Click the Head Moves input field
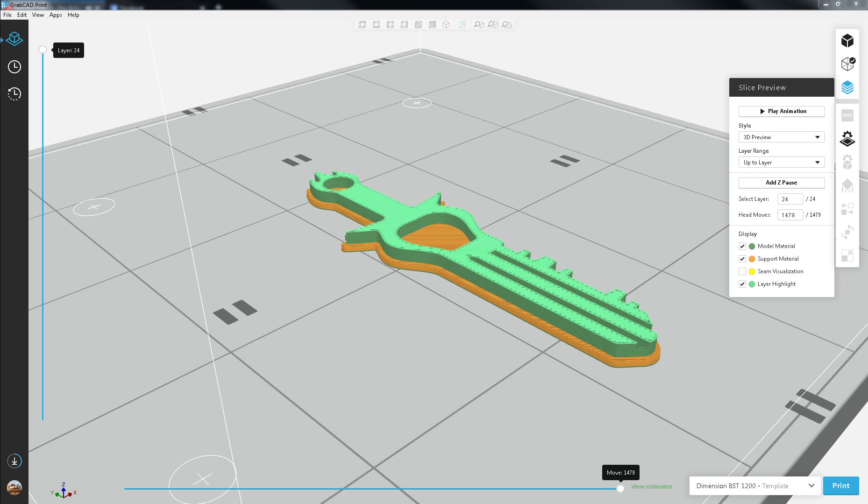868x504 pixels. point(790,215)
